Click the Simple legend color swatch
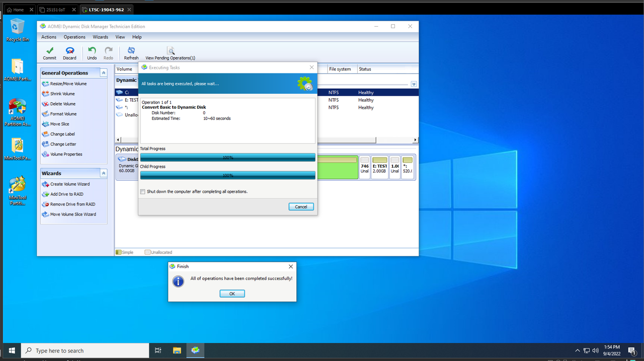The height and width of the screenshot is (361, 644). [x=119, y=252]
